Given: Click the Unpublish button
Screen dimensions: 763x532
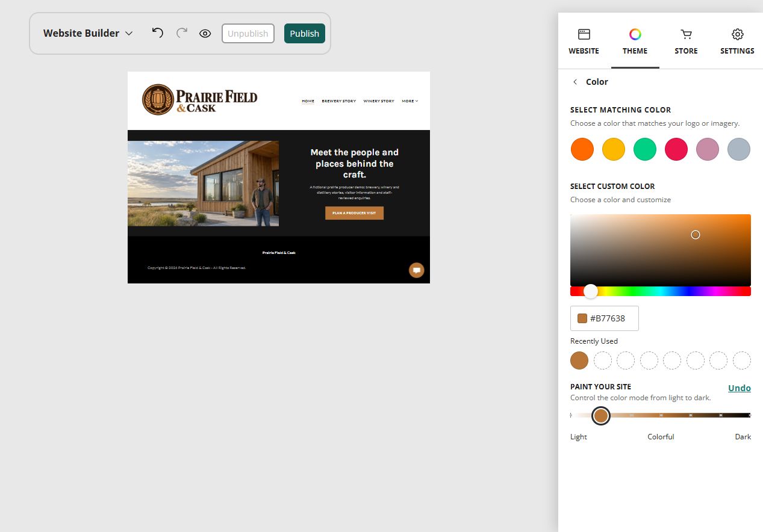Looking at the screenshot, I should pos(248,34).
